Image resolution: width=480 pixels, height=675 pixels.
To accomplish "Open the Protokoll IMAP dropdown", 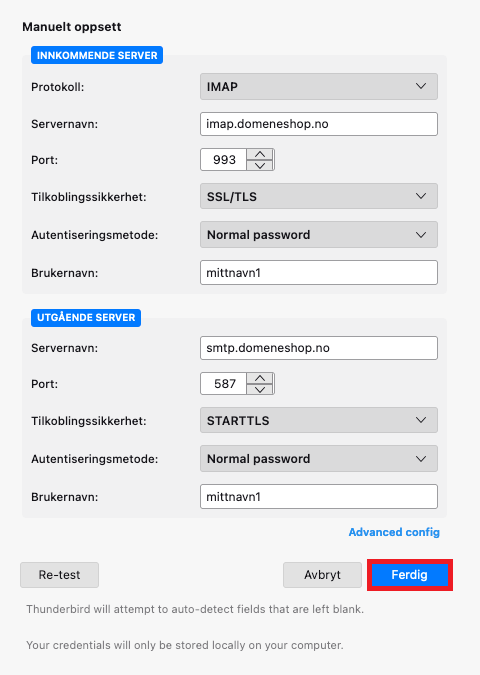I will pos(319,87).
